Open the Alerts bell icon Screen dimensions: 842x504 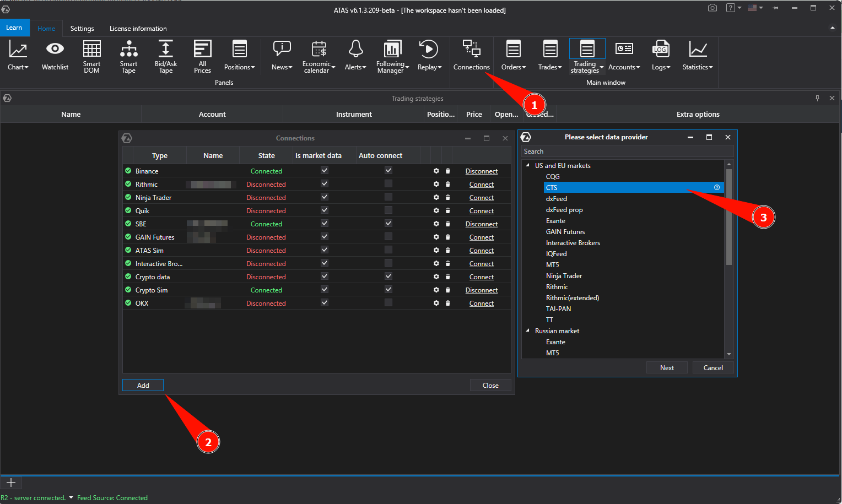(356, 49)
